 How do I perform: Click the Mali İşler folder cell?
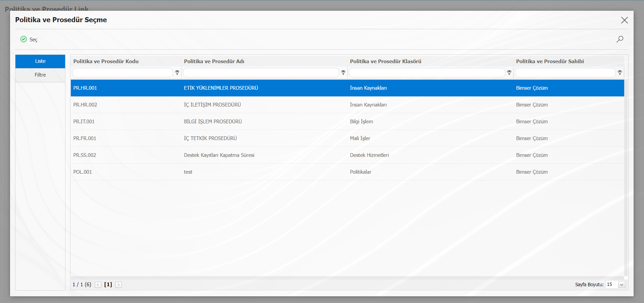(360, 138)
